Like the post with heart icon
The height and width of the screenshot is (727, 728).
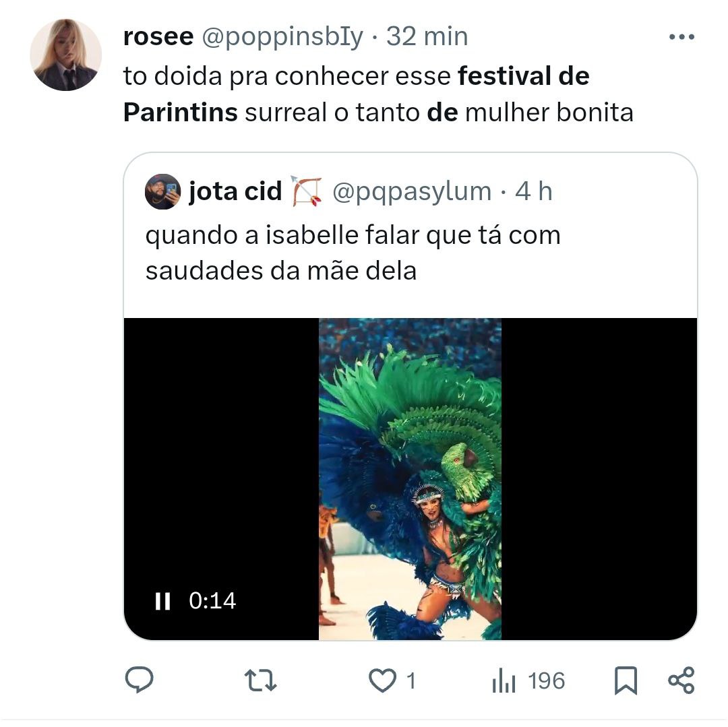tap(382, 681)
